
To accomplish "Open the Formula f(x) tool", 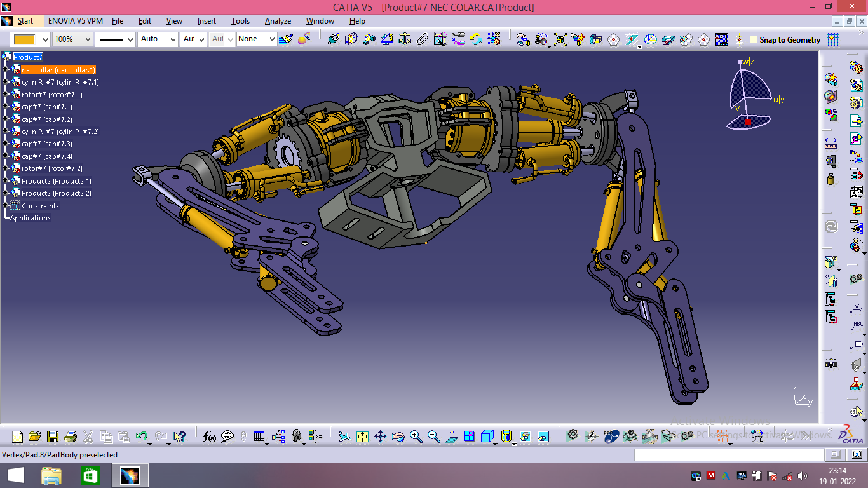I will [x=210, y=437].
